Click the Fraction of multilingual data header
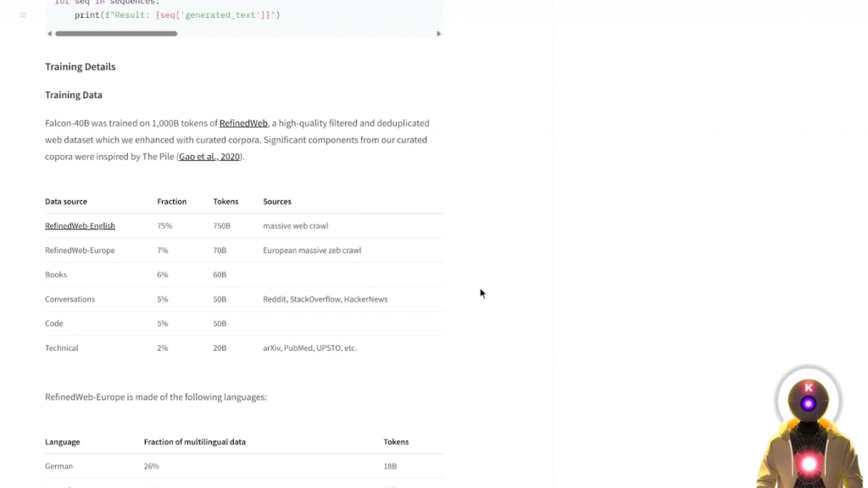The image size is (868, 488). click(x=195, y=442)
